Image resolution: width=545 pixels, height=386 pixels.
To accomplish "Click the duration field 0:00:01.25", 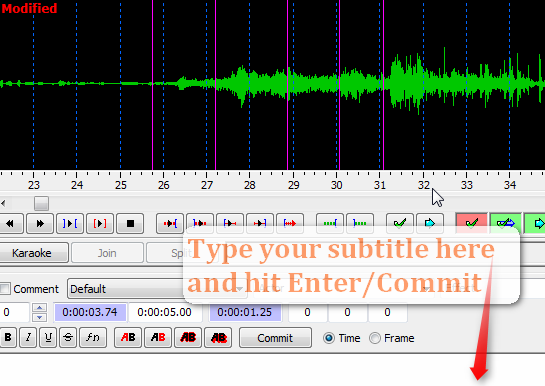I will (x=245, y=312).
